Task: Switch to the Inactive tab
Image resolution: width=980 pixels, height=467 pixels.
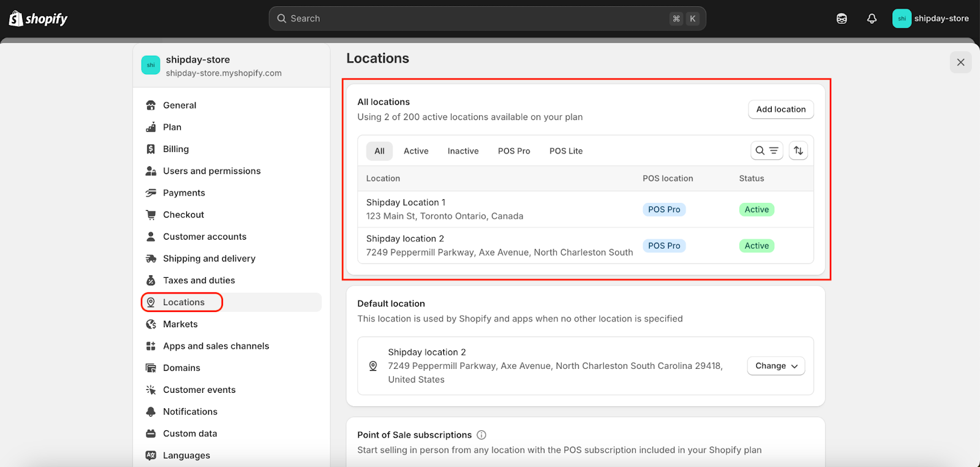Action: tap(463, 151)
